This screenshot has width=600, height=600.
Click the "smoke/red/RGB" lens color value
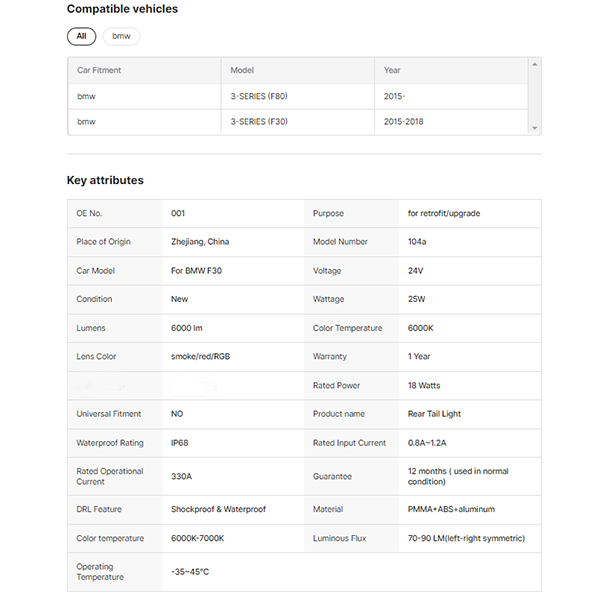(x=201, y=356)
